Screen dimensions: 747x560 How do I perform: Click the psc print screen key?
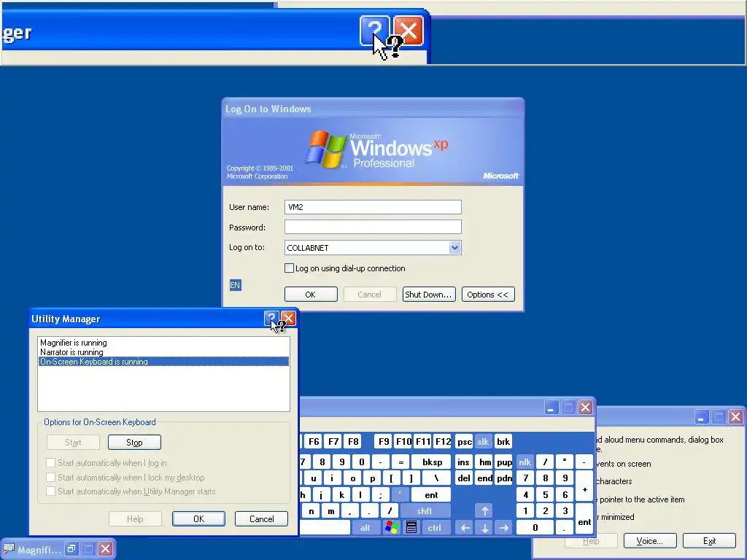(x=464, y=441)
